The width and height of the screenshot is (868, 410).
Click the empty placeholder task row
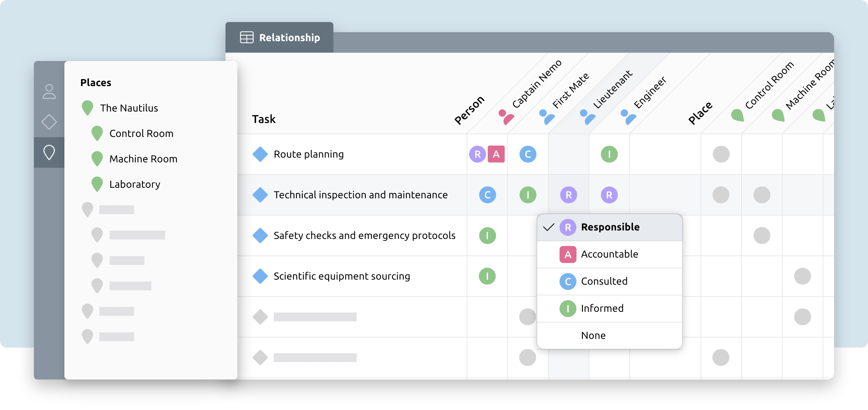(314, 317)
